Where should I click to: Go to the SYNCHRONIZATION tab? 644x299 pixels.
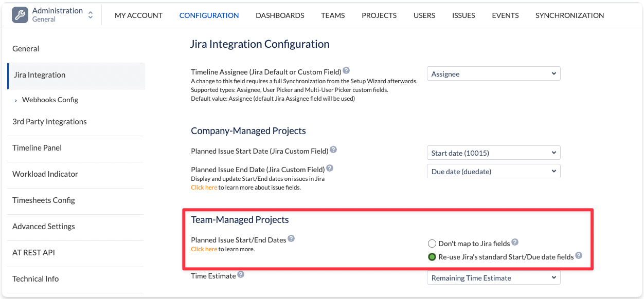pos(569,15)
